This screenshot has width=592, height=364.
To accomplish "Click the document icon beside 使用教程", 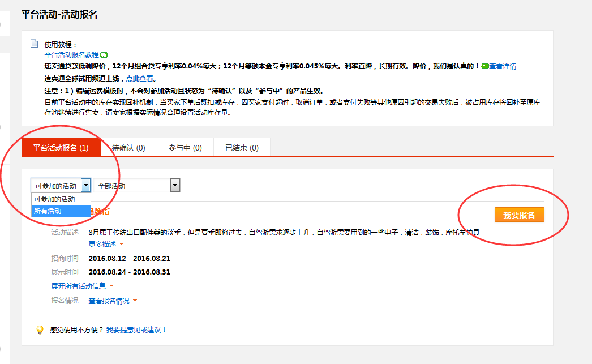I will point(35,44).
